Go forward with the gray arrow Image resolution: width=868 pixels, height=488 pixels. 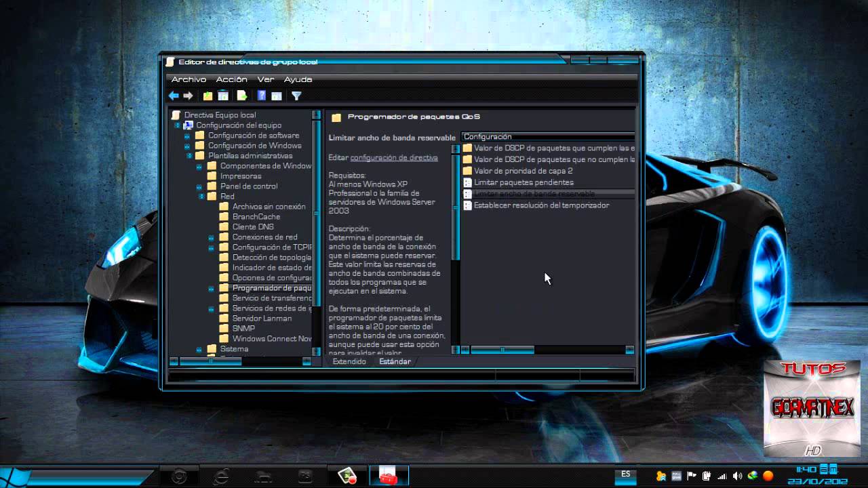click(189, 96)
